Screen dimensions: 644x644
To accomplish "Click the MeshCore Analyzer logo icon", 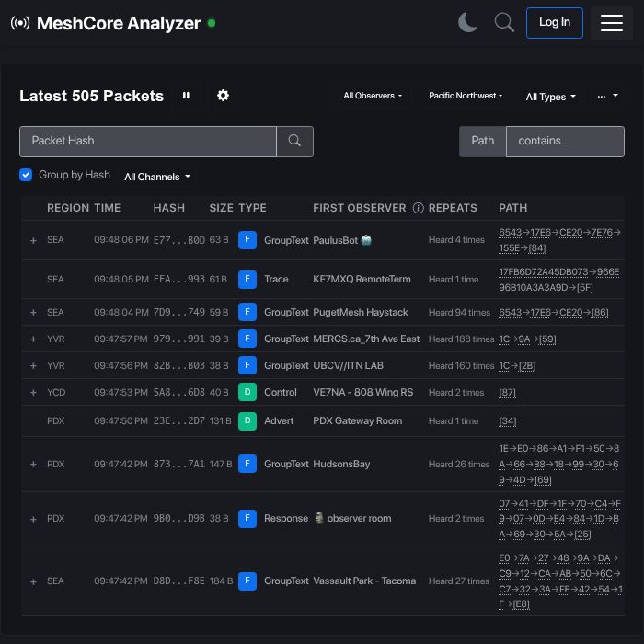I will click(x=20, y=23).
